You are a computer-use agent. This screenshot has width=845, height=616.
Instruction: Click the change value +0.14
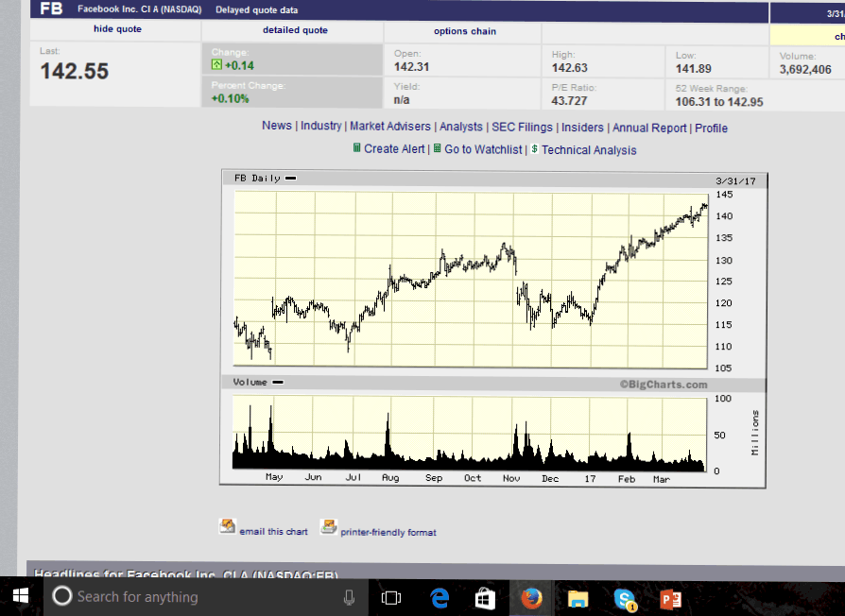(239, 65)
